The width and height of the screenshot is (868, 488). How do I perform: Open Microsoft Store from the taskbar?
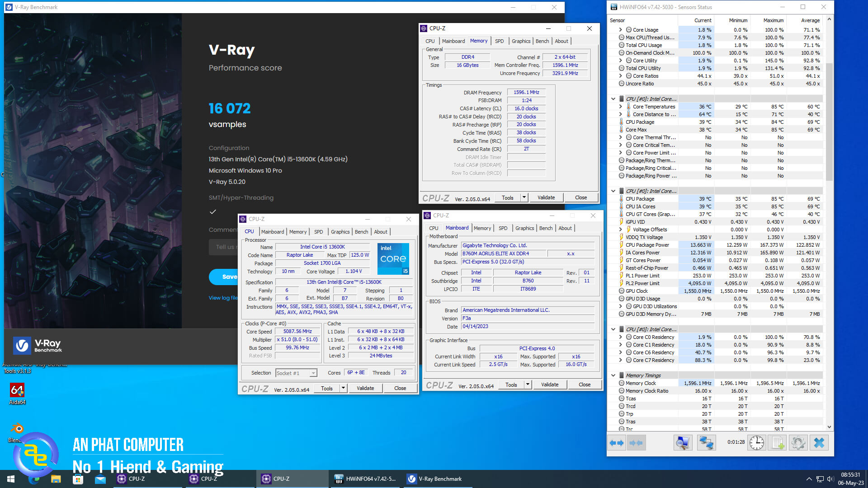[x=78, y=479]
